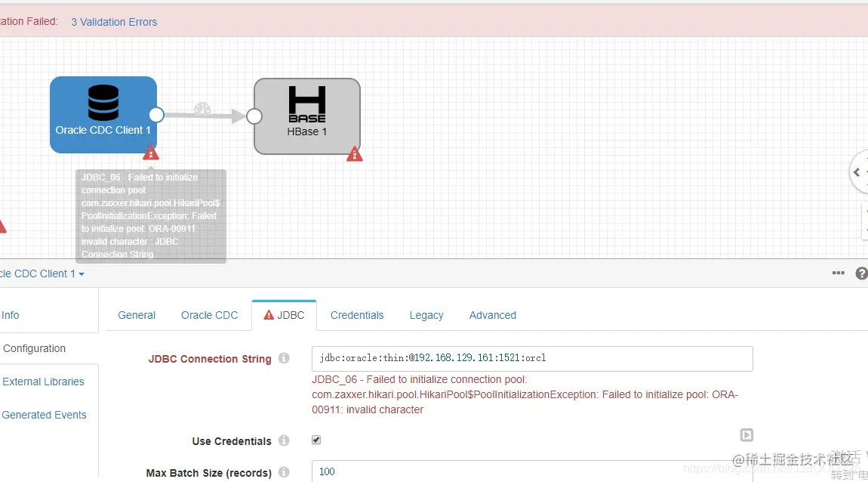Select the HBase 1 stage
This screenshot has height=482, width=868.
pyautogui.click(x=307, y=116)
